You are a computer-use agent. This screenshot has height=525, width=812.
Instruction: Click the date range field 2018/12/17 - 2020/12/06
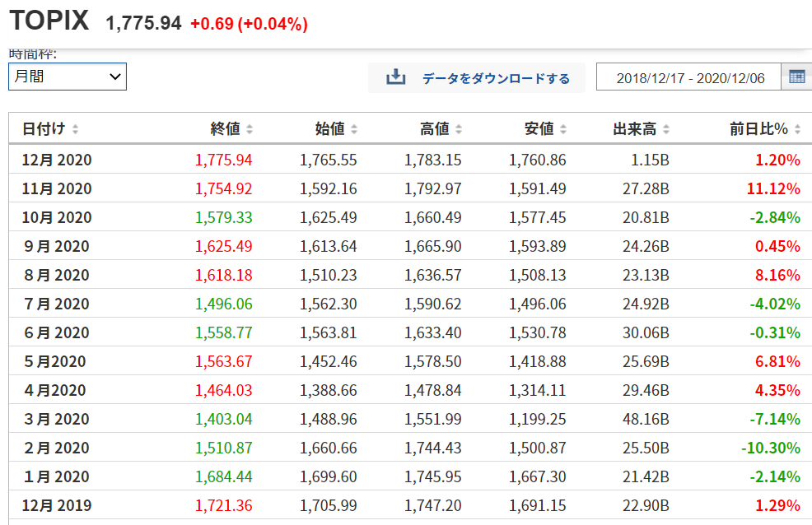pos(690,77)
